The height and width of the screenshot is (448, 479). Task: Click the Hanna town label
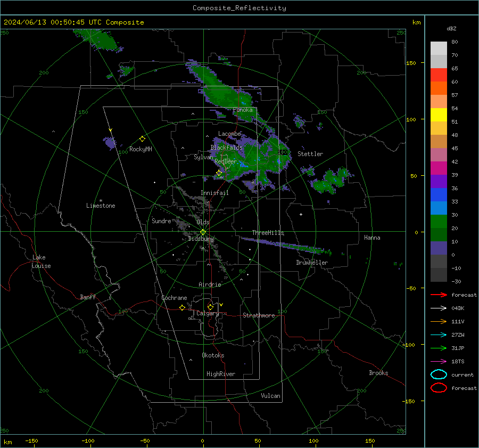(x=372, y=238)
